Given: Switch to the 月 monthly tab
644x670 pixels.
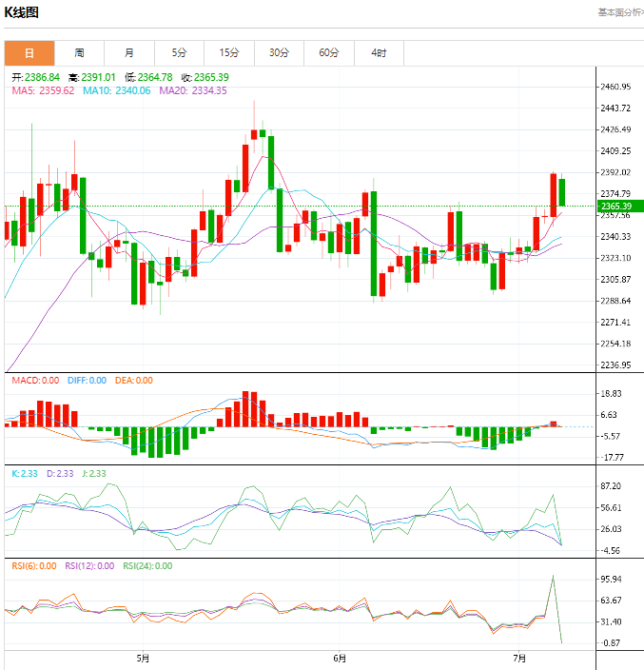Looking at the screenshot, I should (x=129, y=53).
